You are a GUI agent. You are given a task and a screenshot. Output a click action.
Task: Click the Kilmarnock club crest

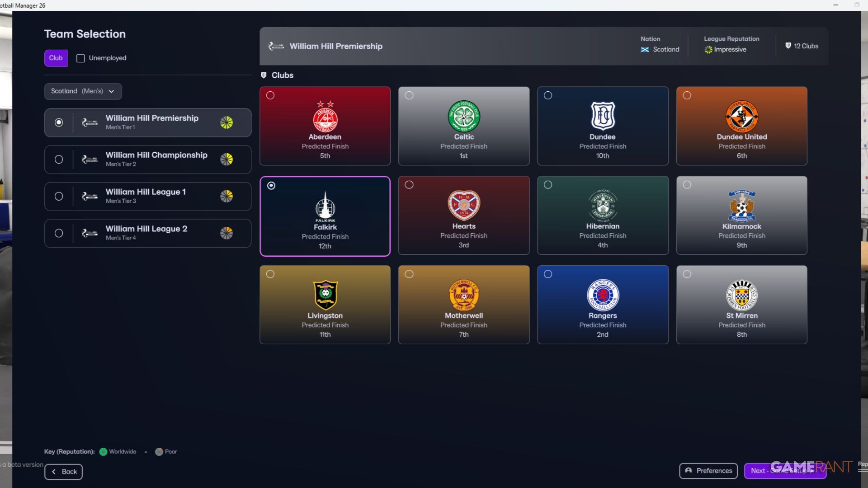741,206
